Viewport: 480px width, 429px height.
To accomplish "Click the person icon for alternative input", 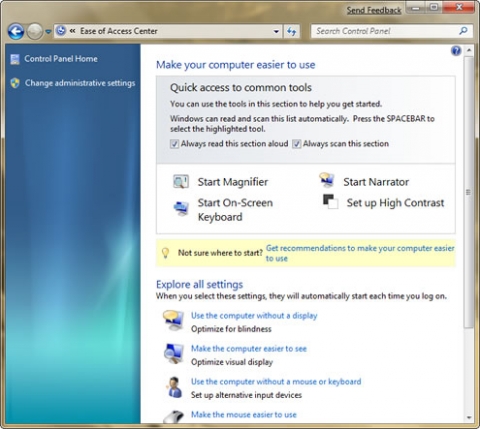I will [x=175, y=387].
